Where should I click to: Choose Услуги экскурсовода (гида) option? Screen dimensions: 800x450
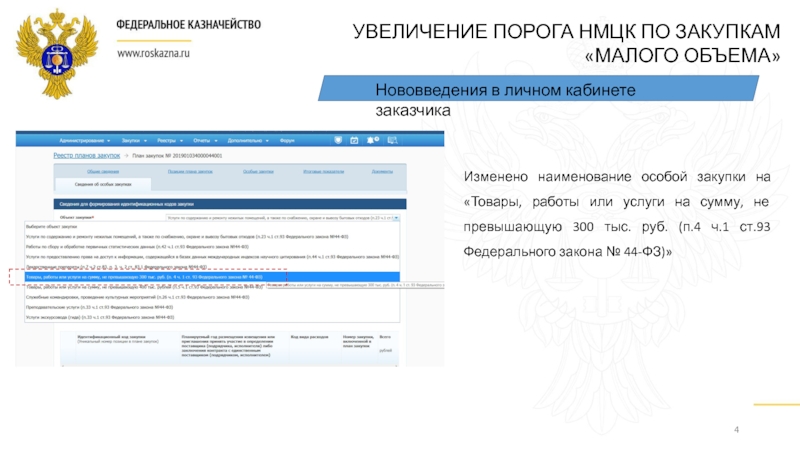(x=212, y=317)
